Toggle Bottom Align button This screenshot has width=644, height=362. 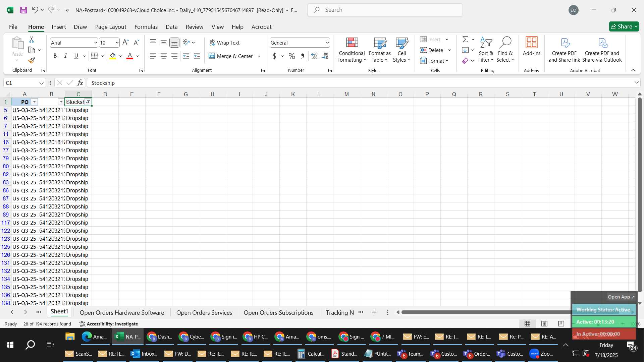tap(174, 43)
